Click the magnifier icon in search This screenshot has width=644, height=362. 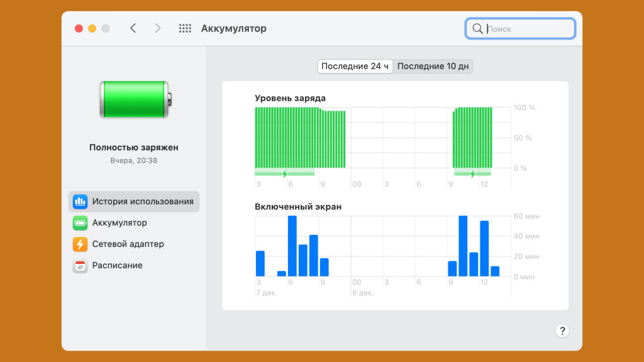[x=477, y=28]
